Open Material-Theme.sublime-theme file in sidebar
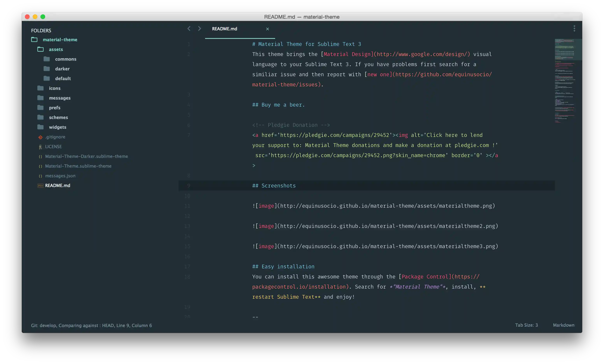The image size is (604, 364). [78, 166]
